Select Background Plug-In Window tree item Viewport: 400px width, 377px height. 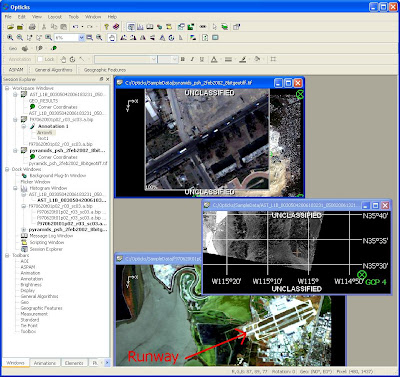click(58, 176)
